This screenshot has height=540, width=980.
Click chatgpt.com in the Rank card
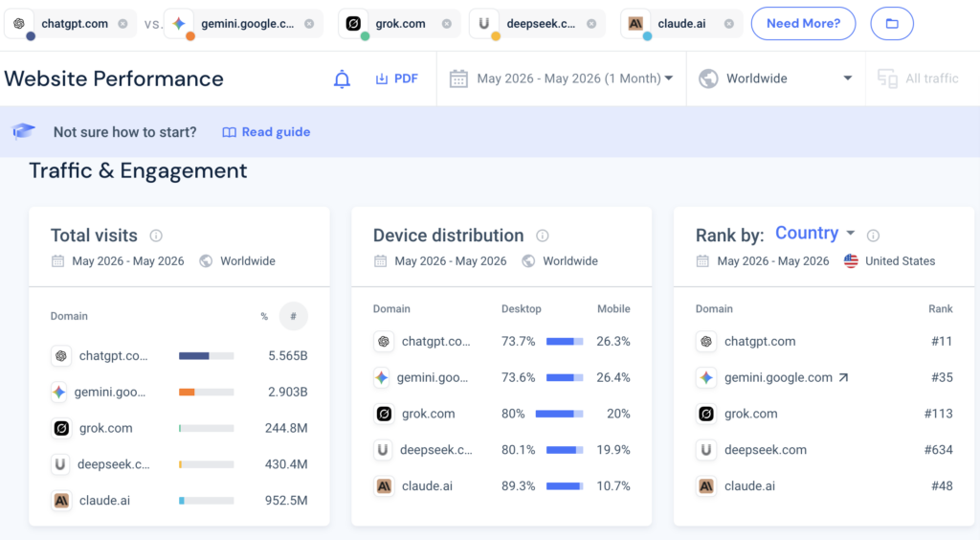click(x=760, y=341)
